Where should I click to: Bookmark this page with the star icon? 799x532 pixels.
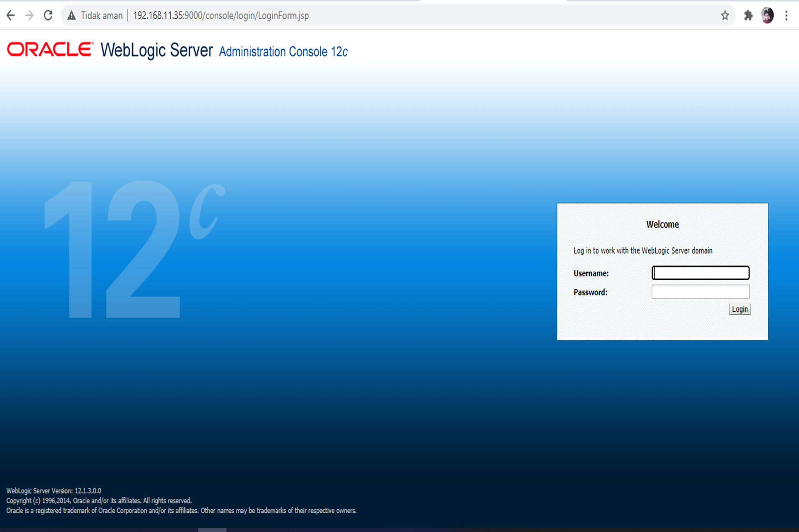[725, 16]
